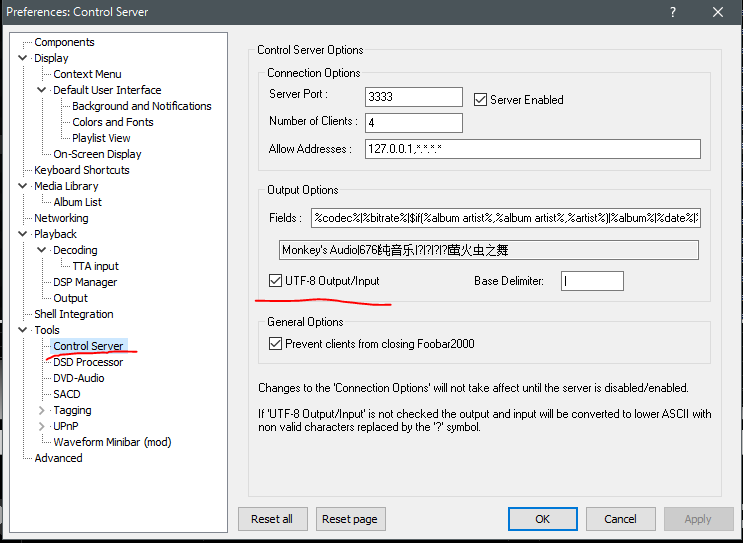Toggle the Server Enabled checkbox
The image size is (743, 543).
(x=480, y=100)
